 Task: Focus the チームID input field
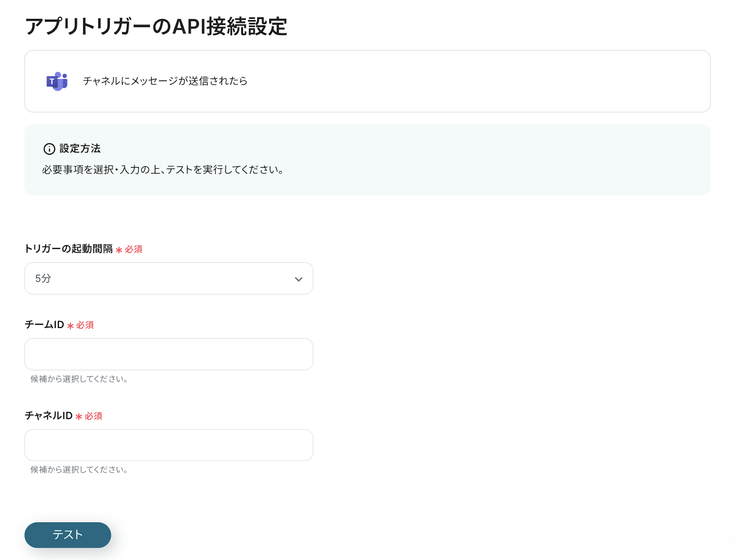point(169,354)
